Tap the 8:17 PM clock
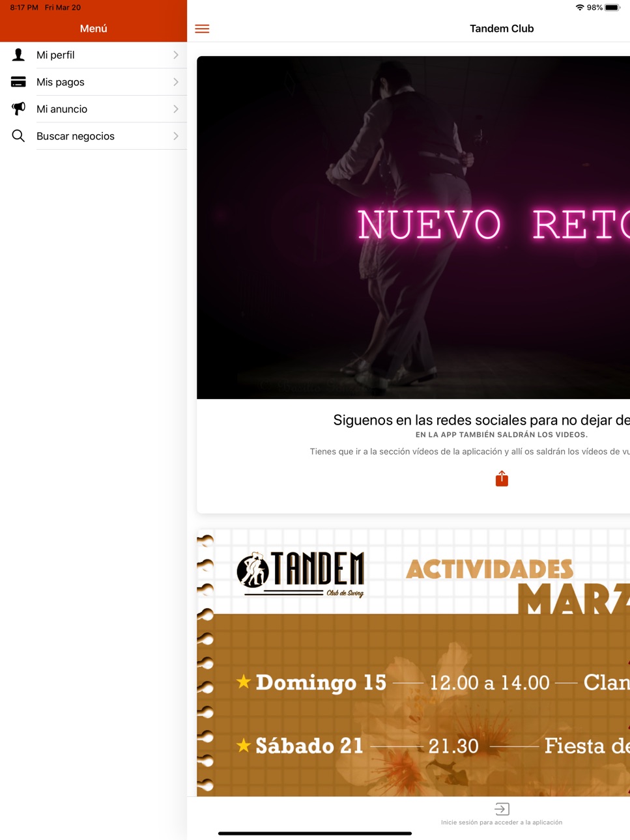The image size is (630, 840). [x=24, y=8]
